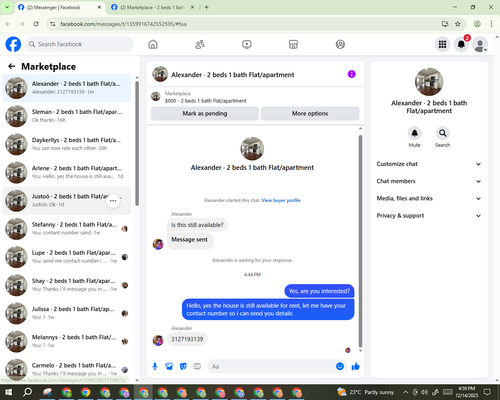
Task: Open the Marketplace storefront icon
Action: [x=293, y=44]
